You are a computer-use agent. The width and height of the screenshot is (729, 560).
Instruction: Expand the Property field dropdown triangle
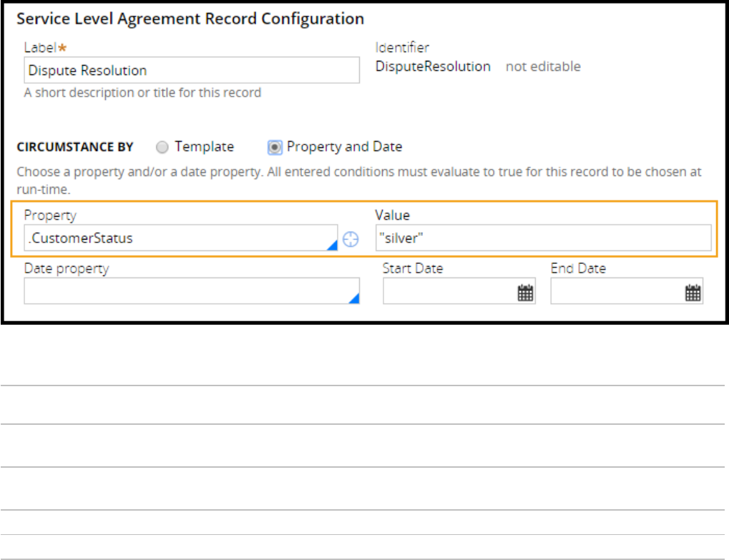[332, 245]
